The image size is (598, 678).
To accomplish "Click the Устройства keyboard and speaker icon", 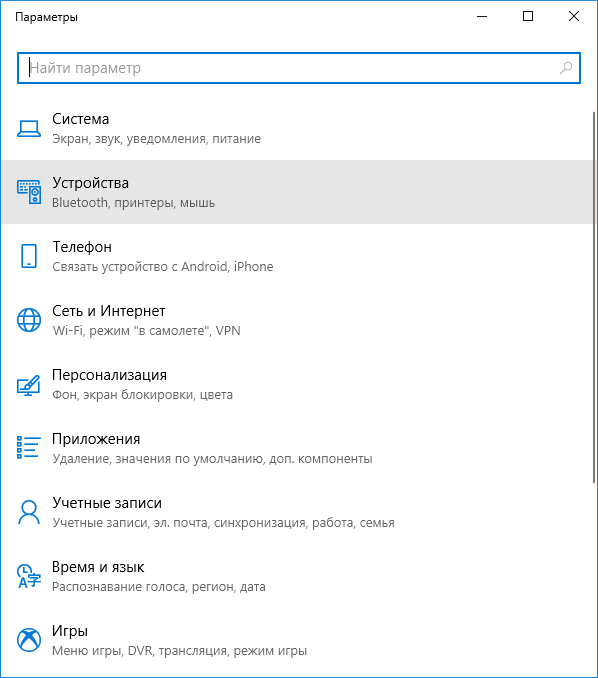I will pos(29,192).
